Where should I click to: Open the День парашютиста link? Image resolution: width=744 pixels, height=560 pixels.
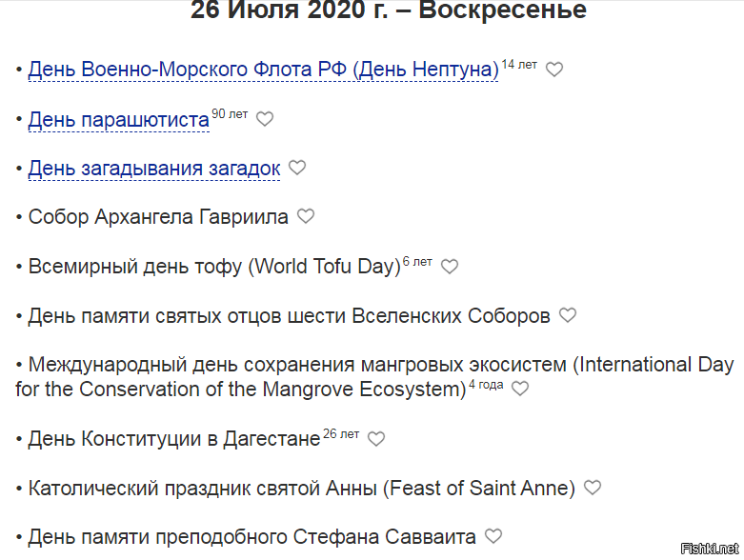pyautogui.click(x=118, y=120)
